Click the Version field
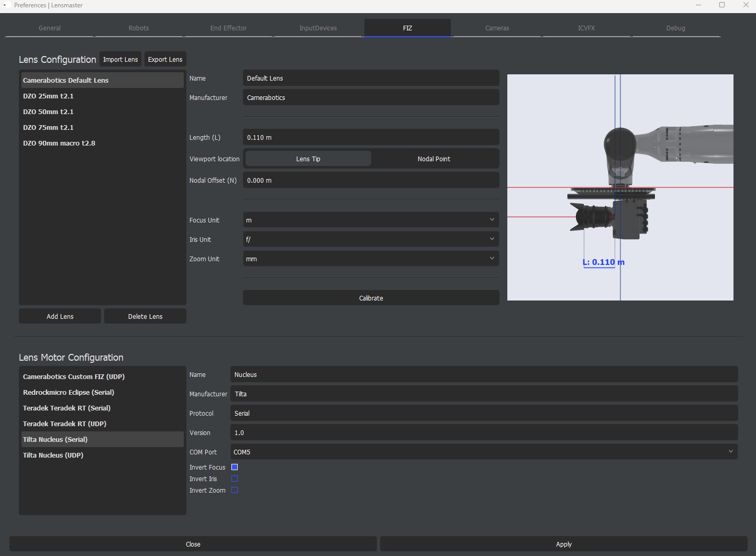 click(484, 432)
